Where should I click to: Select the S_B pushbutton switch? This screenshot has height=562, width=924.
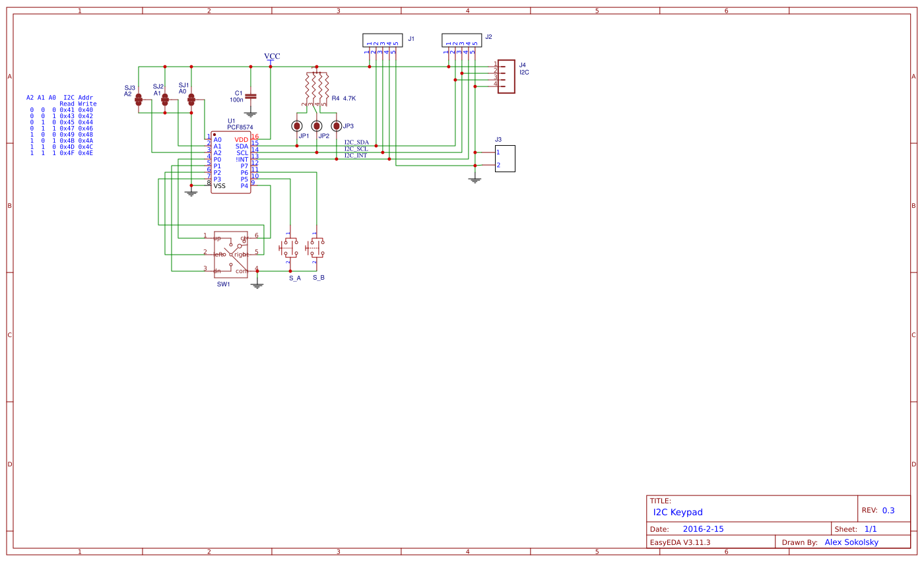tap(317, 247)
